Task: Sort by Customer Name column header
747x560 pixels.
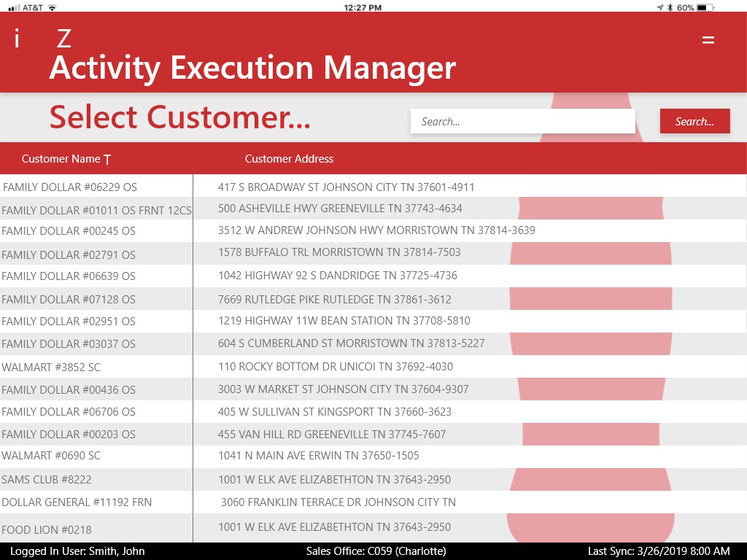Action: 61,158
